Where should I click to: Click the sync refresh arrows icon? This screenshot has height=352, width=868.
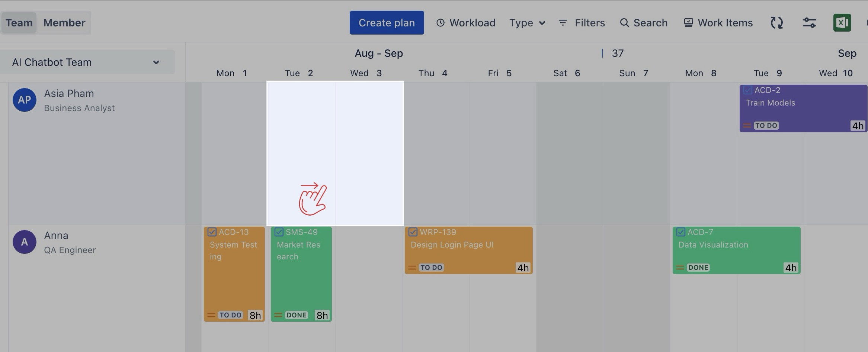pos(776,23)
